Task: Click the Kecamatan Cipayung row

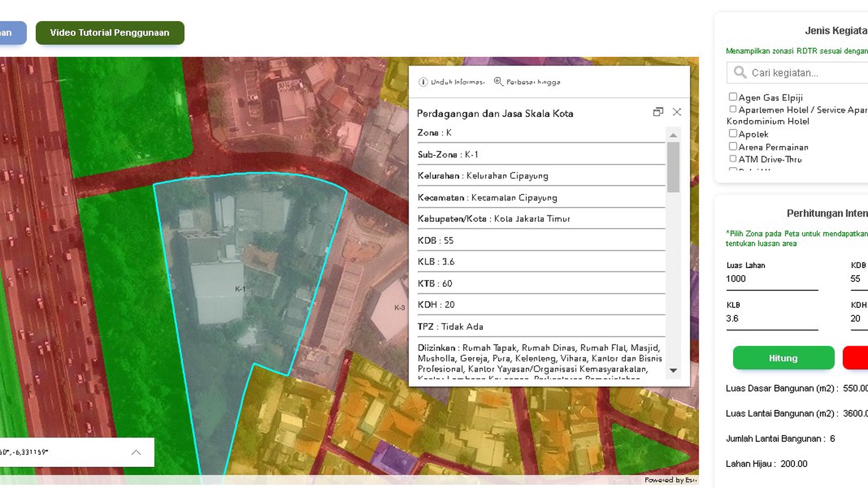Action: click(541, 197)
